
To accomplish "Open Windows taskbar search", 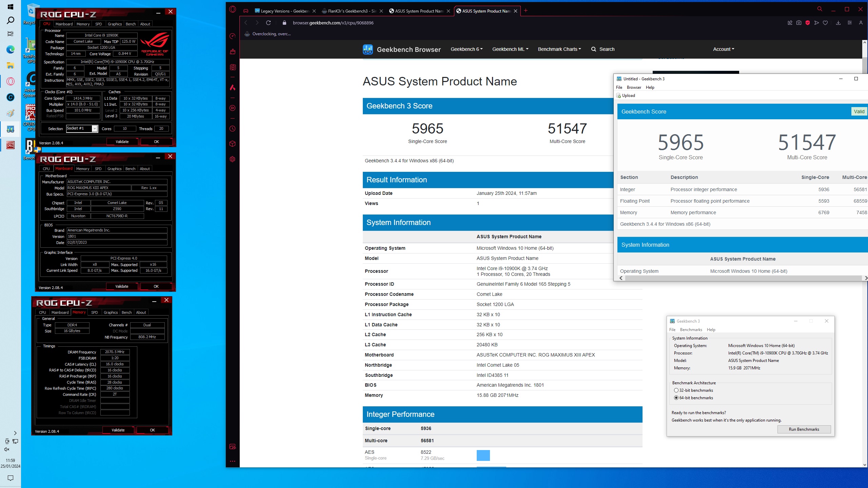I will (x=10, y=21).
